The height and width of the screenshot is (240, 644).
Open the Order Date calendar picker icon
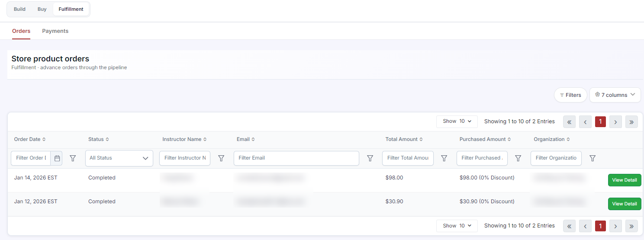click(x=57, y=158)
